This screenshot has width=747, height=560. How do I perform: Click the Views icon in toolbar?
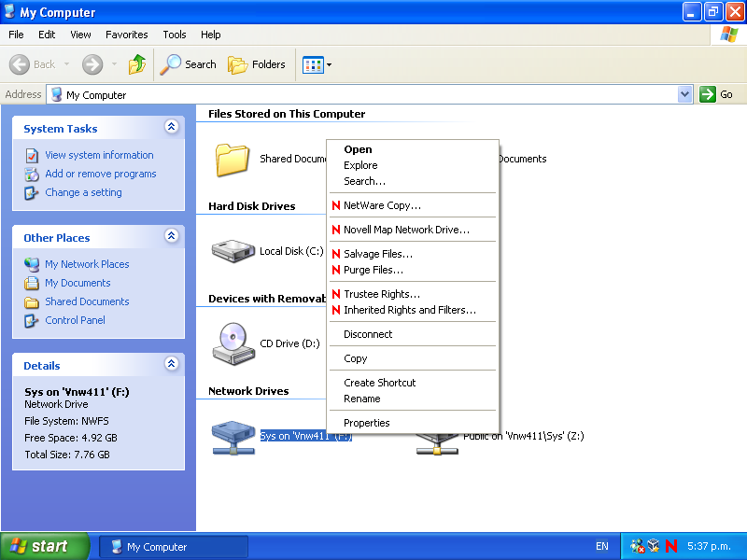click(x=313, y=64)
